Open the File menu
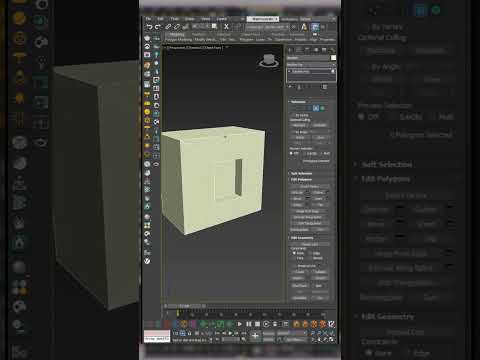Screen dimensions: 480x360 click(148, 19)
